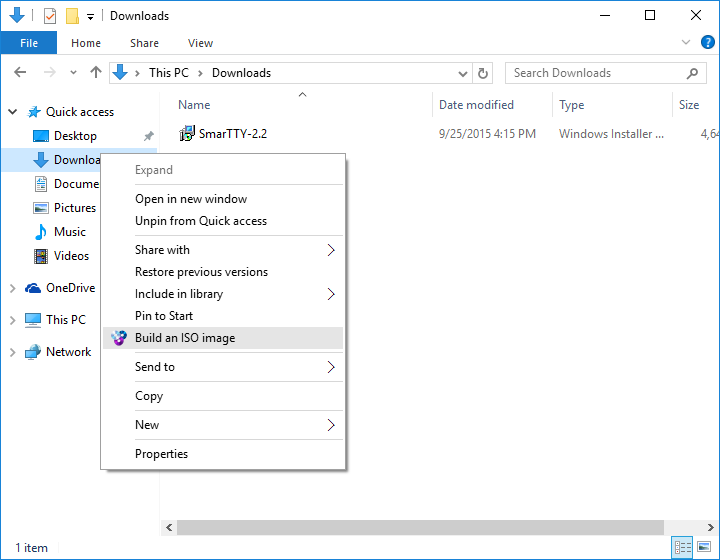720x560 pixels.
Task: Click the Properties quick access toolbar icon
Action: [50, 16]
